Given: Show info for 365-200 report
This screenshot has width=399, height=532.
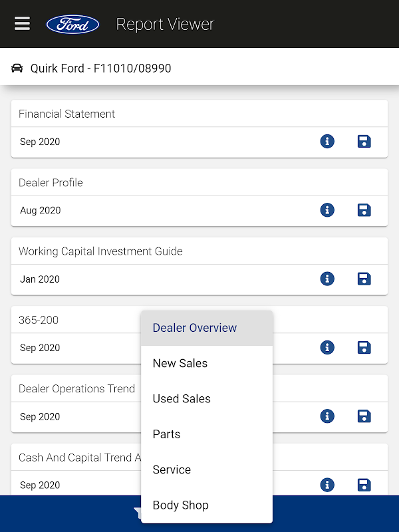Looking at the screenshot, I should [x=327, y=347].
